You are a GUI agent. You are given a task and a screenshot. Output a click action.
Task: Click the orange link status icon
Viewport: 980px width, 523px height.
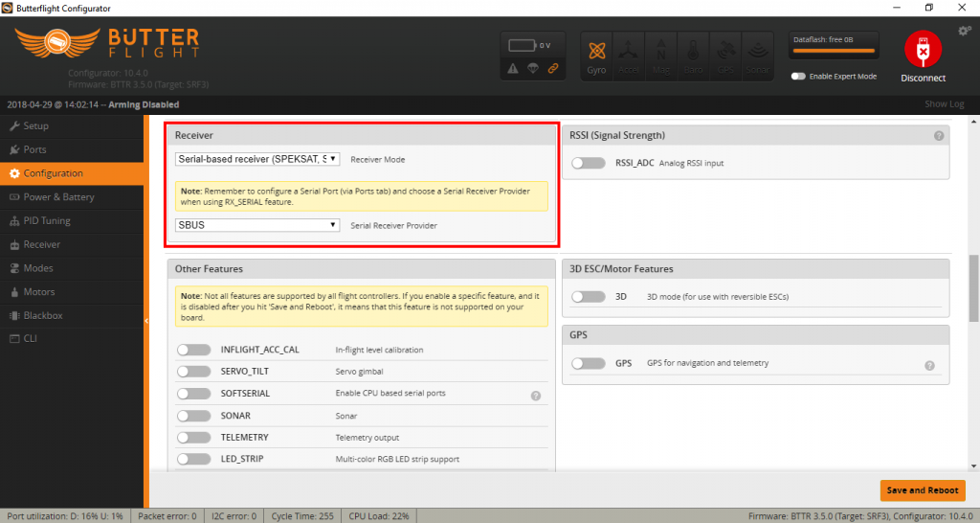[551, 68]
